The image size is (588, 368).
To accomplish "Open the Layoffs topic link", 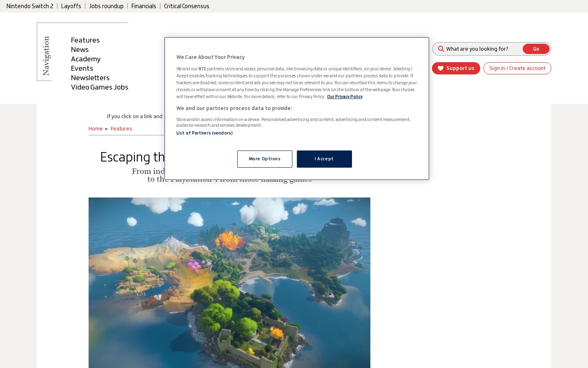I will (71, 6).
